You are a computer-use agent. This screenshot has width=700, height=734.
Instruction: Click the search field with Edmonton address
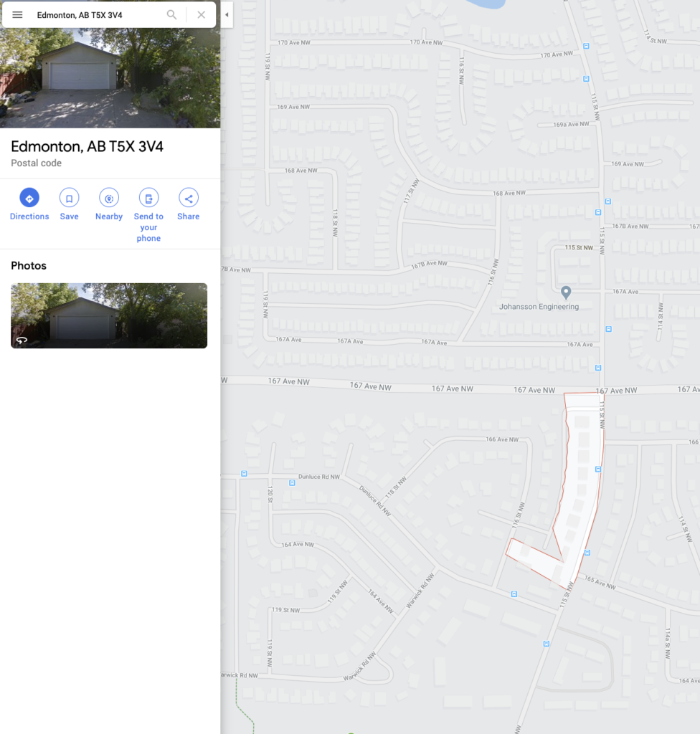tap(98, 15)
